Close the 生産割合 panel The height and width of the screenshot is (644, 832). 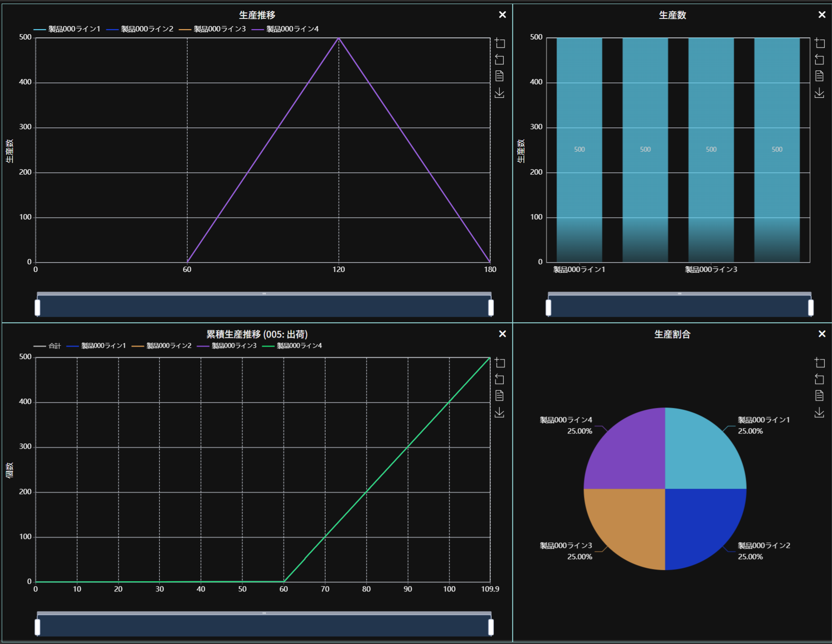click(822, 334)
